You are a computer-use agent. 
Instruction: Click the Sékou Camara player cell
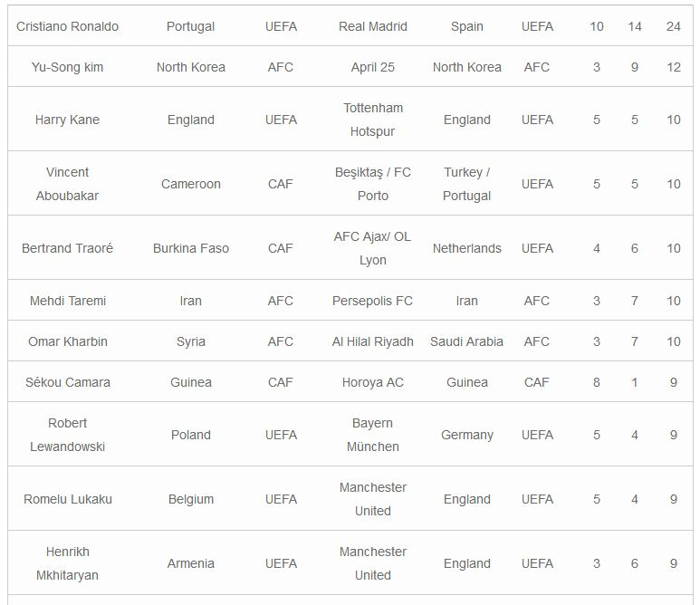click(68, 382)
